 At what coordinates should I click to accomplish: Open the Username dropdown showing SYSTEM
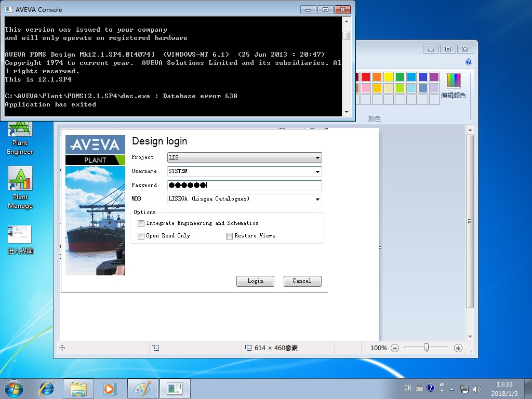[x=317, y=171]
